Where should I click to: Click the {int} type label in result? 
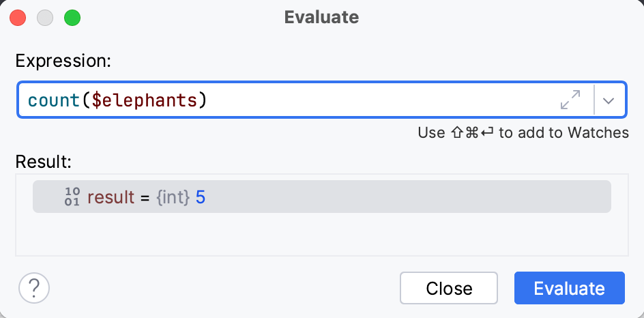(173, 198)
